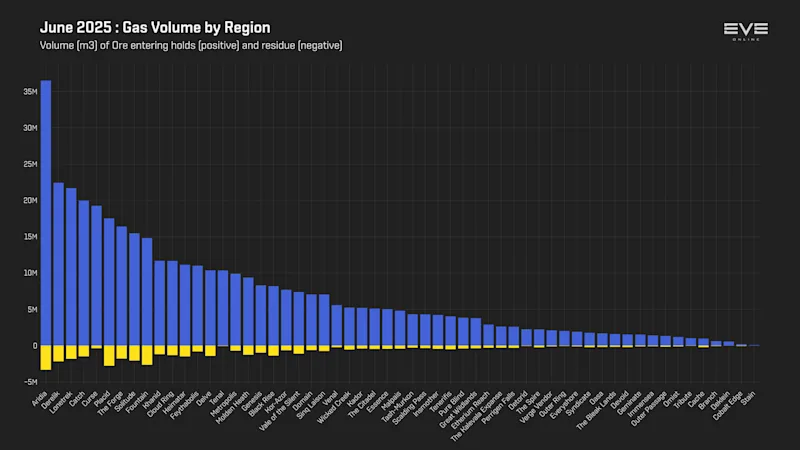
Task: Select the 10M y-axis tick label
Action: (x=30, y=273)
